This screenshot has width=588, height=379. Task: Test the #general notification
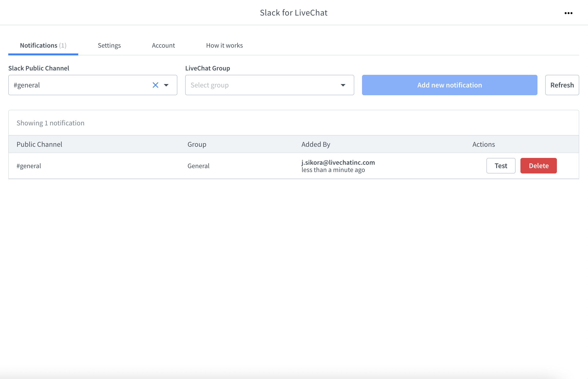[501, 166]
